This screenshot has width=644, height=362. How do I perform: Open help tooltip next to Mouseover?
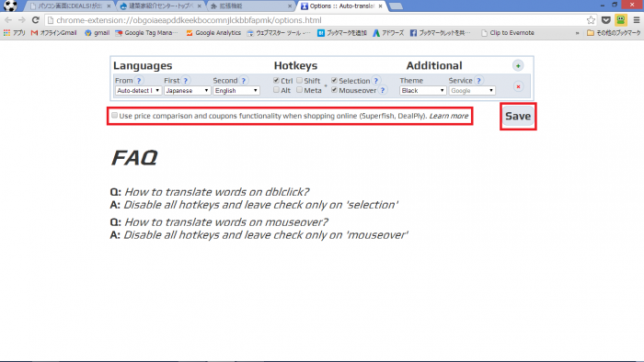[383, 90]
